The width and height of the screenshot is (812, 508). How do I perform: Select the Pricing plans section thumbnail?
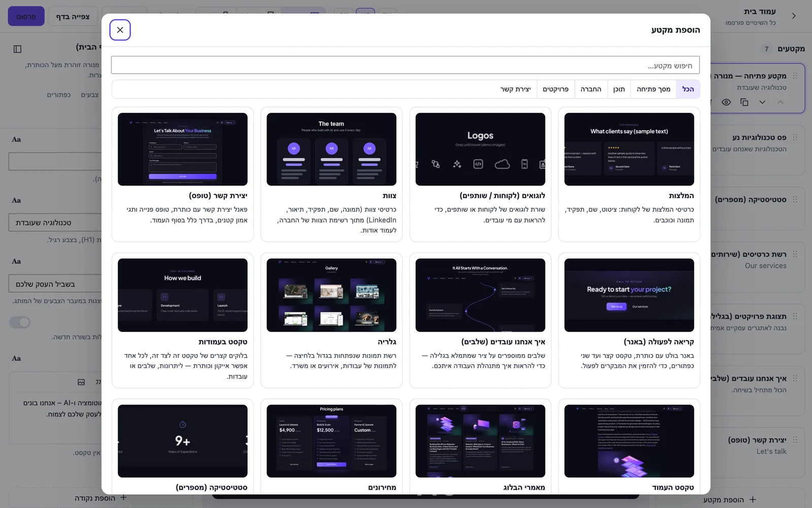tap(331, 441)
